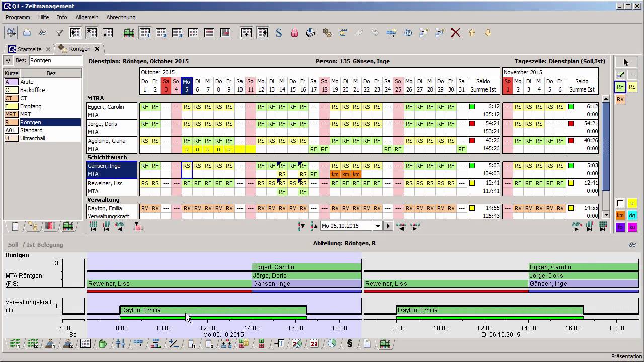Open the plus/minus tab at bottom
The image size is (644, 362).
pyautogui.click(x=174, y=344)
